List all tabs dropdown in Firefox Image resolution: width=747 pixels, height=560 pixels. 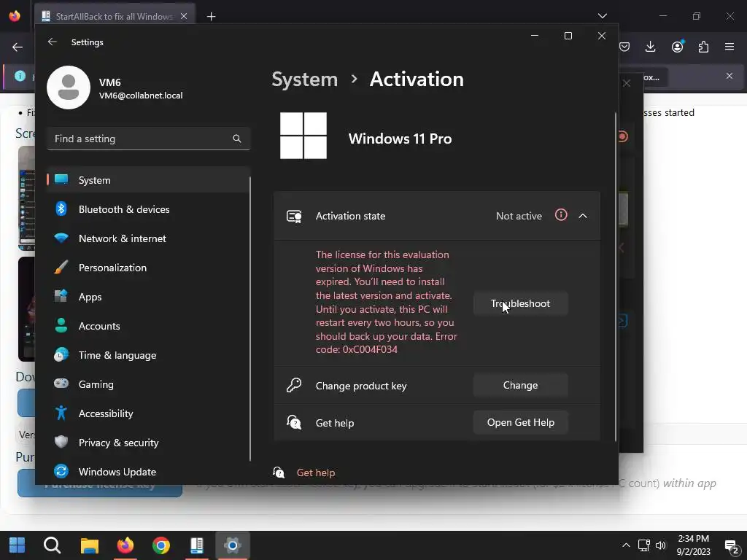tap(603, 16)
